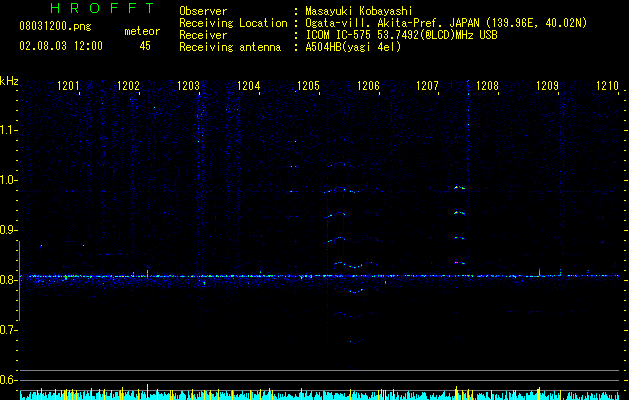Click the Receiver field label
Viewport: 629px width, 400px height.
pos(203,35)
